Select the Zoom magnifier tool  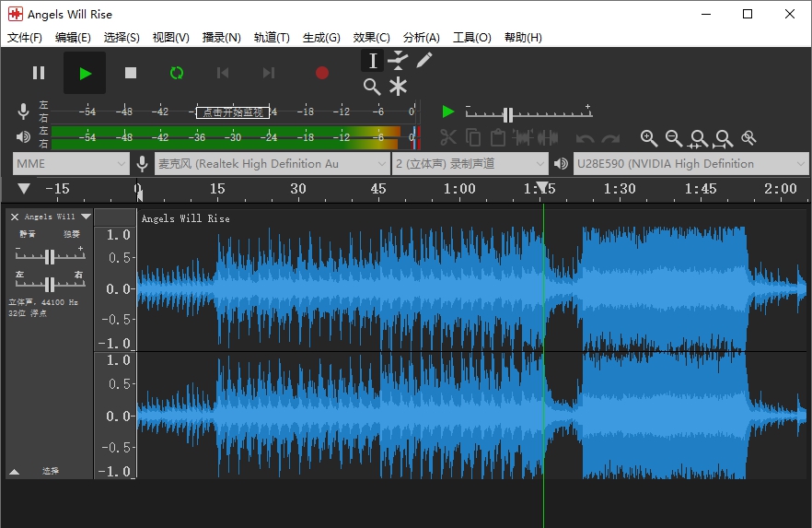(x=372, y=87)
